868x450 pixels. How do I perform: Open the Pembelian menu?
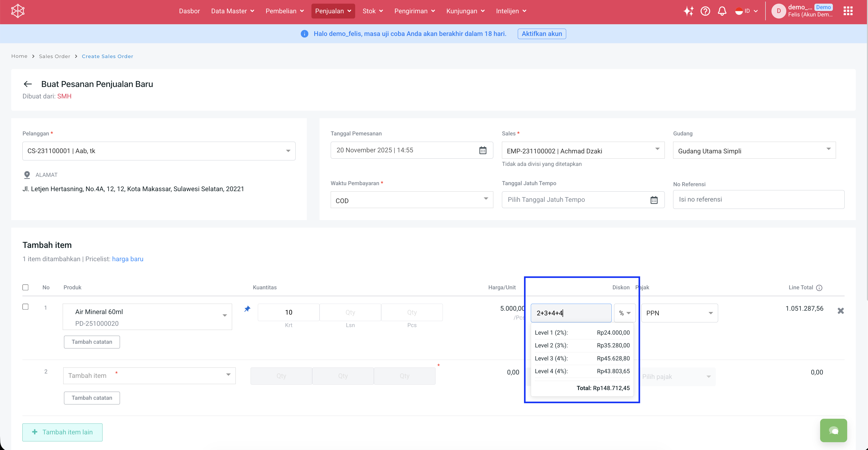(x=284, y=11)
